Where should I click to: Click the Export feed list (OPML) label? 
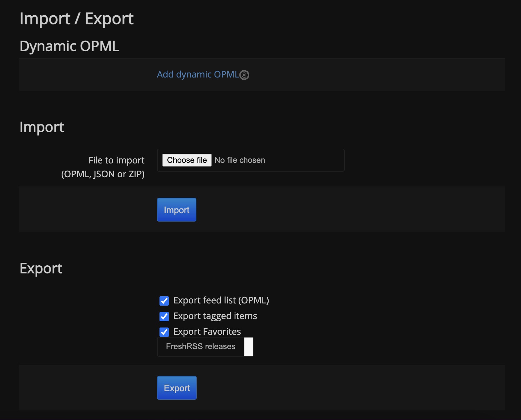(221, 300)
